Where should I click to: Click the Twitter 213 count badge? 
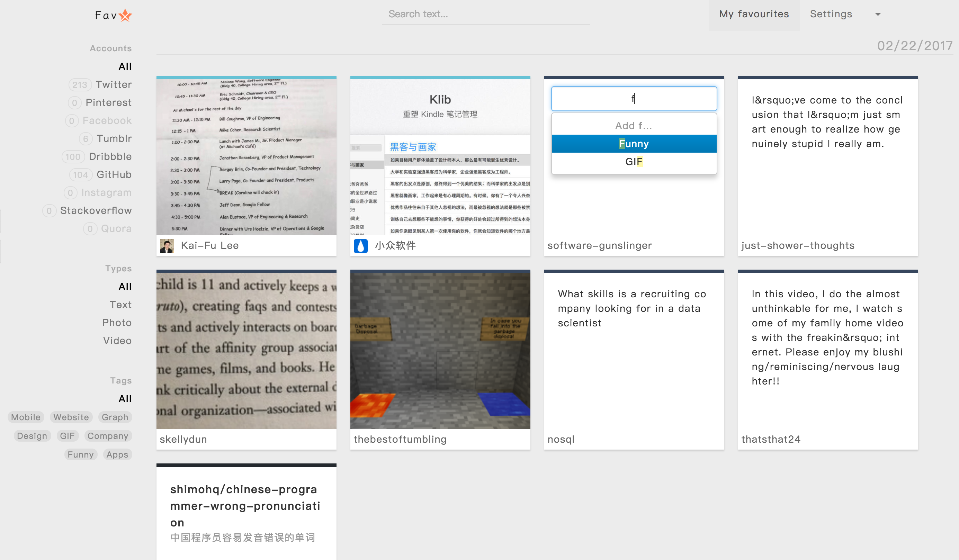tap(80, 84)
